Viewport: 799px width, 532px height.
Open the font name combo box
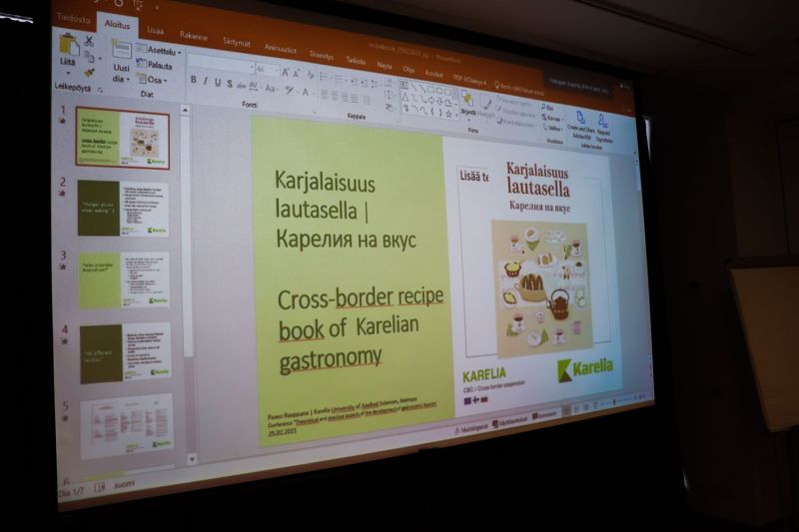click(x=221, y=66)
